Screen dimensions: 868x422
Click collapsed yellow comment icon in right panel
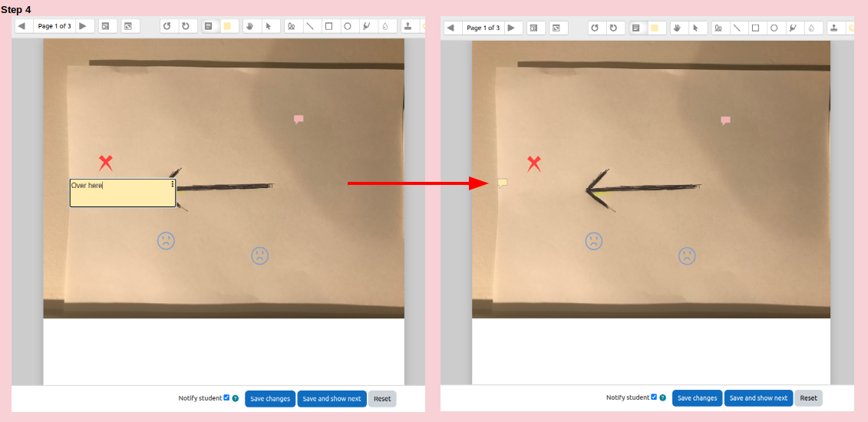click(x=503, y=183)
